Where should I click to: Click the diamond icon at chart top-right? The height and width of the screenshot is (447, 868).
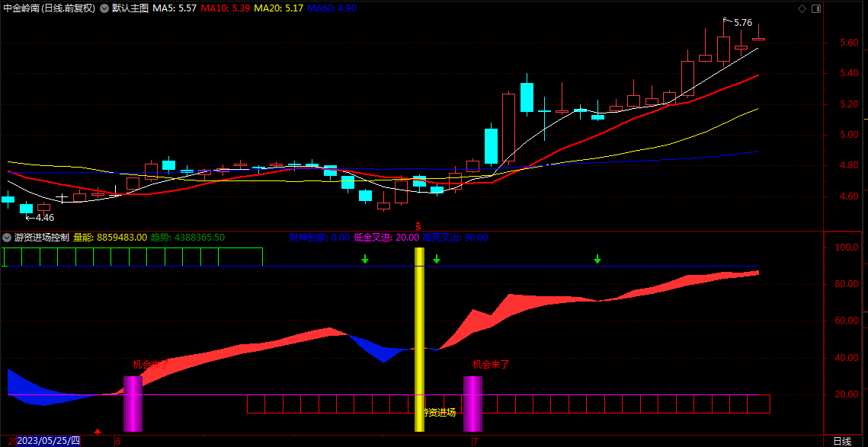pos(802,9)
